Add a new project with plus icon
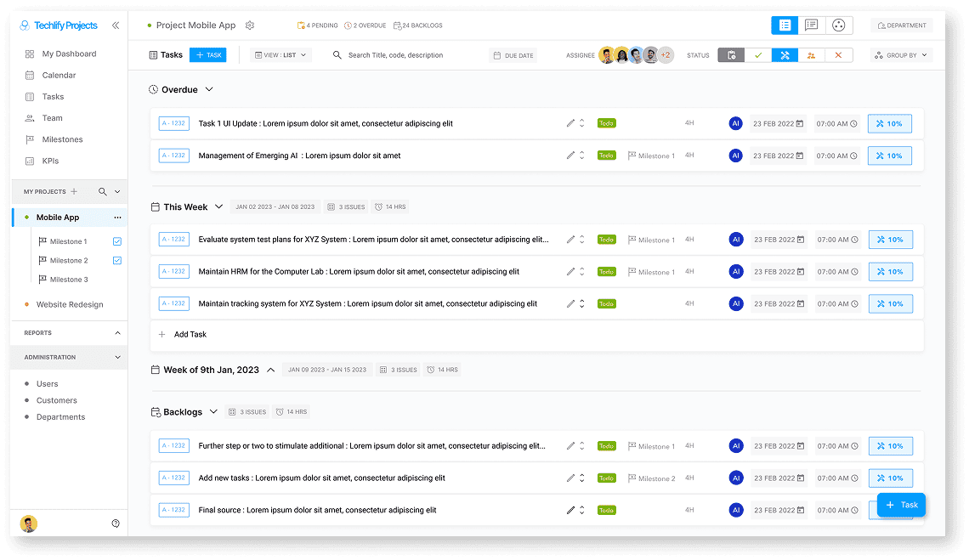Screen dimensions: 969x560 (x=74, y=192)
